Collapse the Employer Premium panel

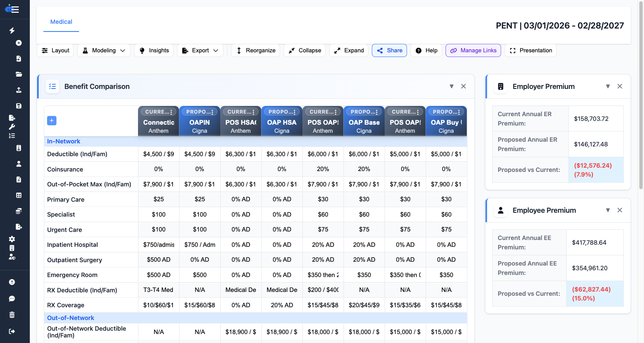(608, 86)
